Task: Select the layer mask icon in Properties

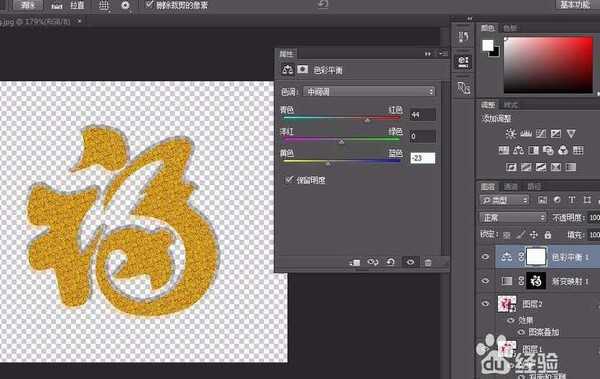Action: [x=303, y=69]
